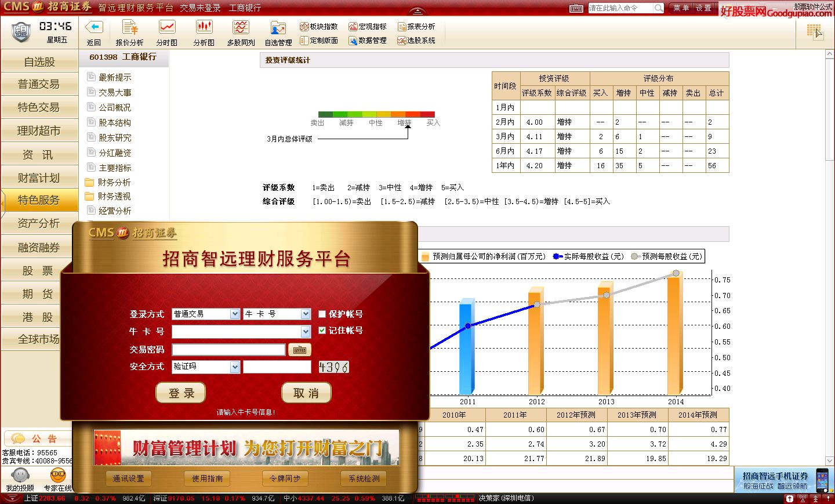This screenshot has height=504, width=835.
Task: Click 我的投顾 advisor avatar icon
Action: coord(20,476)
